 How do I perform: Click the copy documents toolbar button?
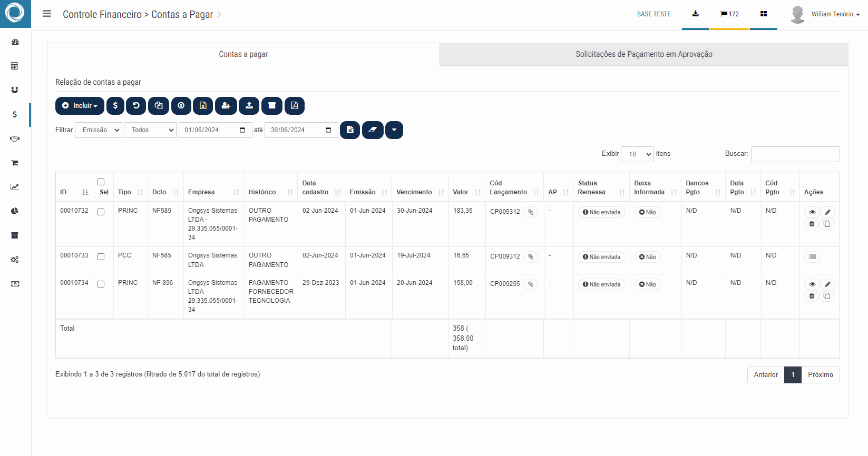pyautogui.click(x=159, y=106)
